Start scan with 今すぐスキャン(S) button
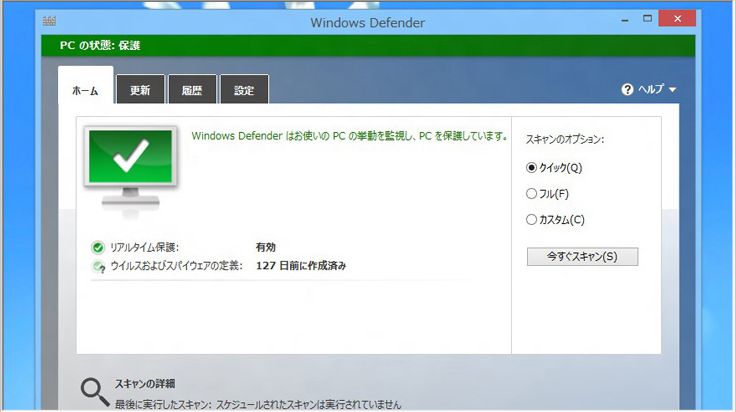Viewport: 736px width, 412px height. point(582,257)
